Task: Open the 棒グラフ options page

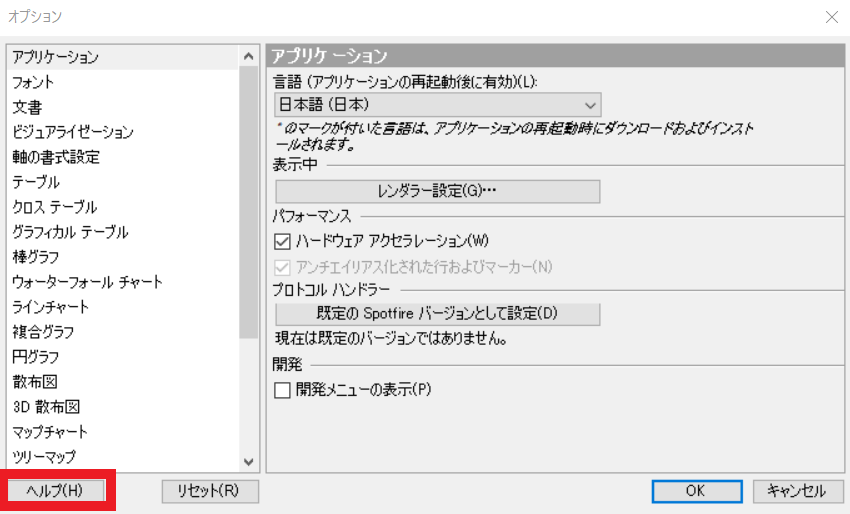Action: [123, 256]
